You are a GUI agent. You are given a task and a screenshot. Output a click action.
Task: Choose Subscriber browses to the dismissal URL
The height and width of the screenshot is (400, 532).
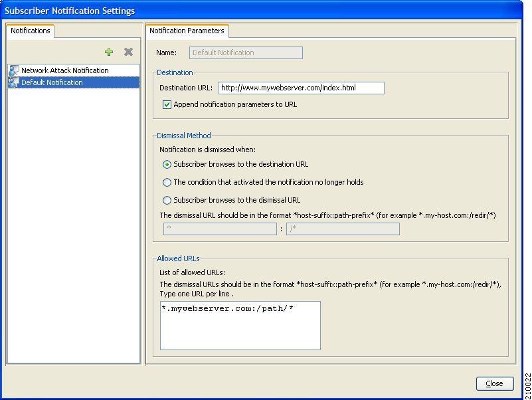coord(167,201)
